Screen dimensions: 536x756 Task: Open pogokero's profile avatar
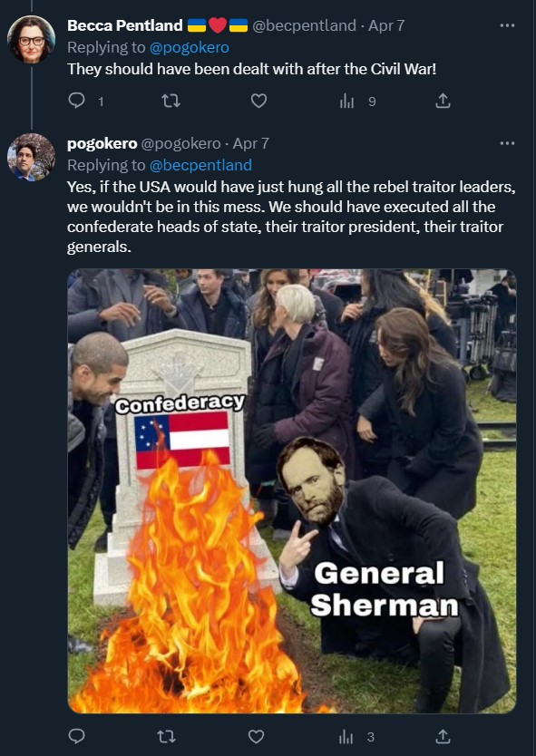32,157
